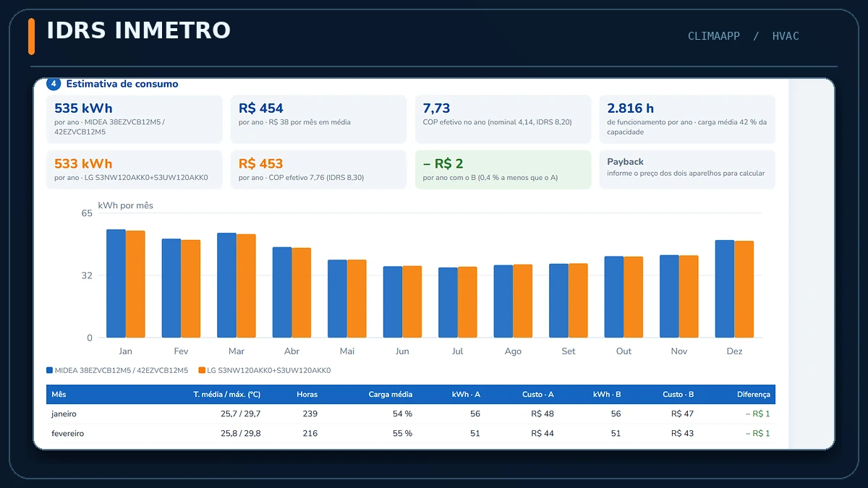Click the R$ 454 yearly cost card
Image resolution: width=868 pixels, height=488 pixels.
(318, 119)
